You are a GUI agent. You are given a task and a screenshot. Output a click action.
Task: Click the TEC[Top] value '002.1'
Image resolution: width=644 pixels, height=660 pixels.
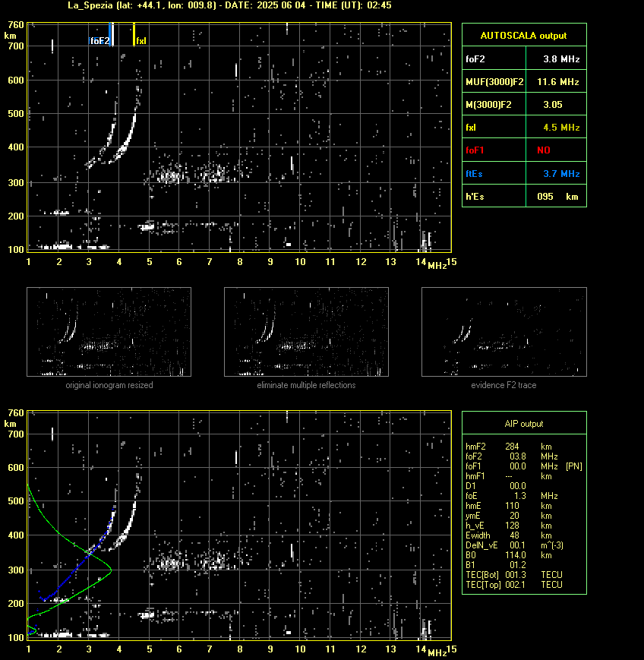coord(516,585)
